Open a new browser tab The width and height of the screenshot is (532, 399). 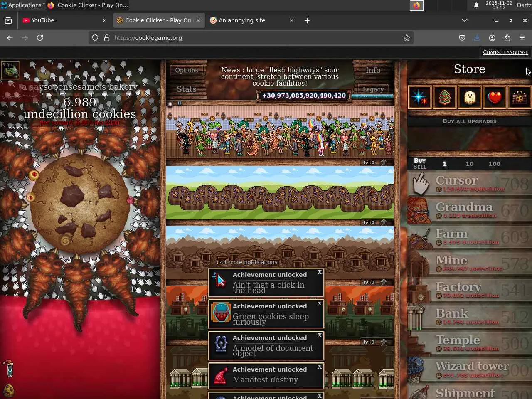(x=307, y=20)
